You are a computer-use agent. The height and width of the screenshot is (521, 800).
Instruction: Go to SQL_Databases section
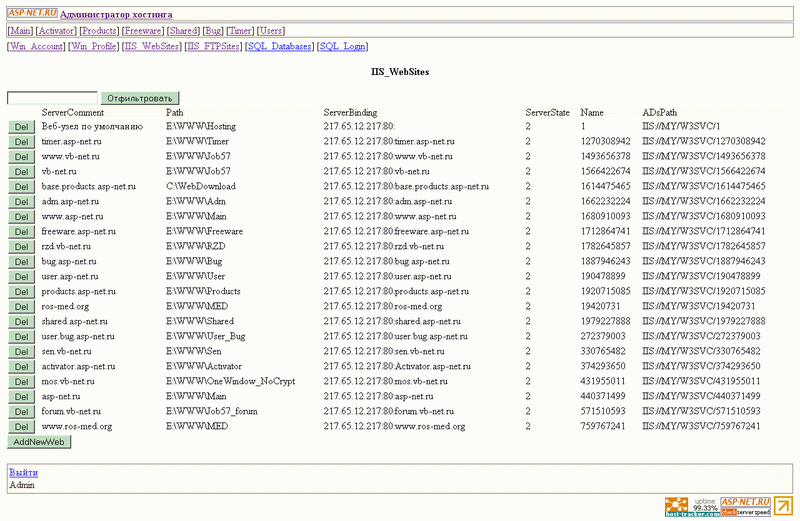coord(280,46)
